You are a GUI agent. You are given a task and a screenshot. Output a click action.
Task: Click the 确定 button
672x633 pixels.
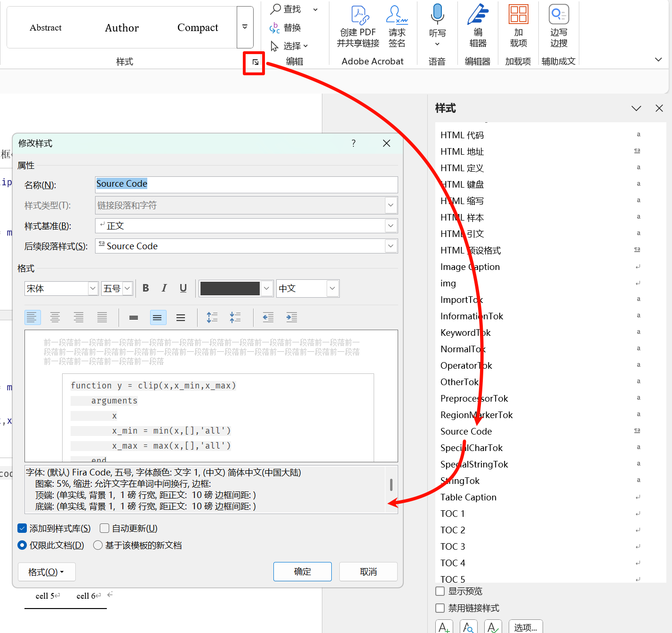tap(302, 571)
